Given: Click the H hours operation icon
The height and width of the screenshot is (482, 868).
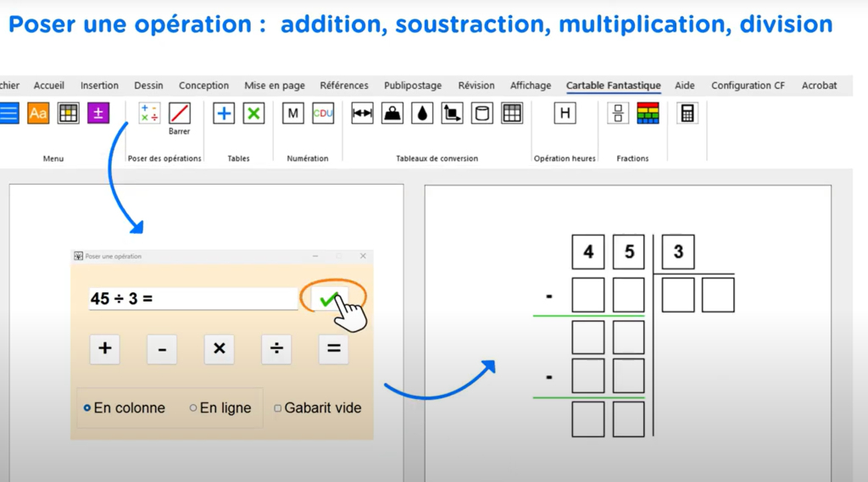Looking at the screenshot, I should click(565, 114).
